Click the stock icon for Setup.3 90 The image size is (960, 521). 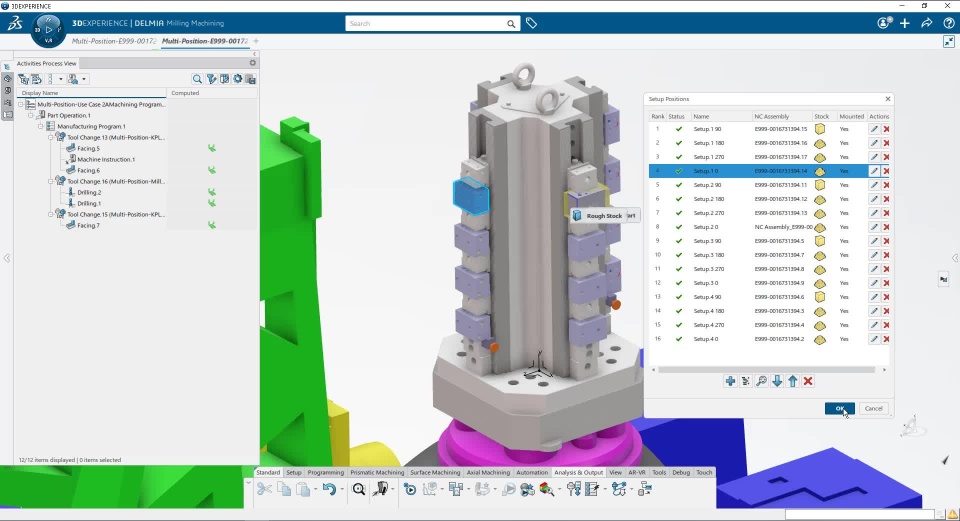(820, 241)
